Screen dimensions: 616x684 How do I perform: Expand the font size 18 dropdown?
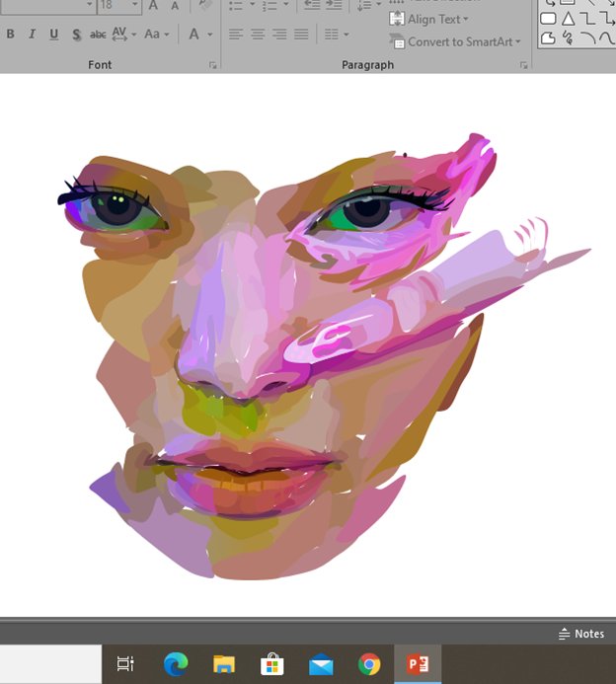pos(135,5)
